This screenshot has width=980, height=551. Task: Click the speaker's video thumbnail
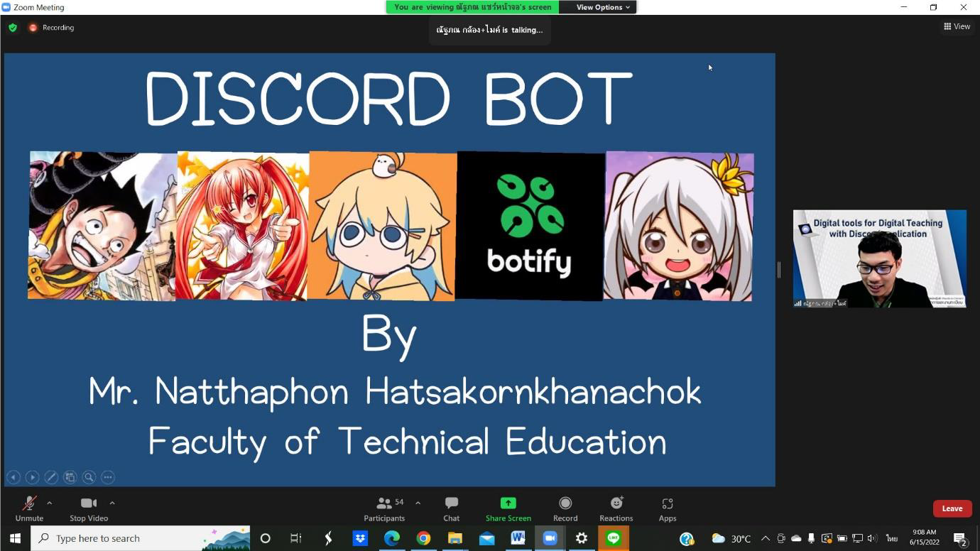[880, 258]
